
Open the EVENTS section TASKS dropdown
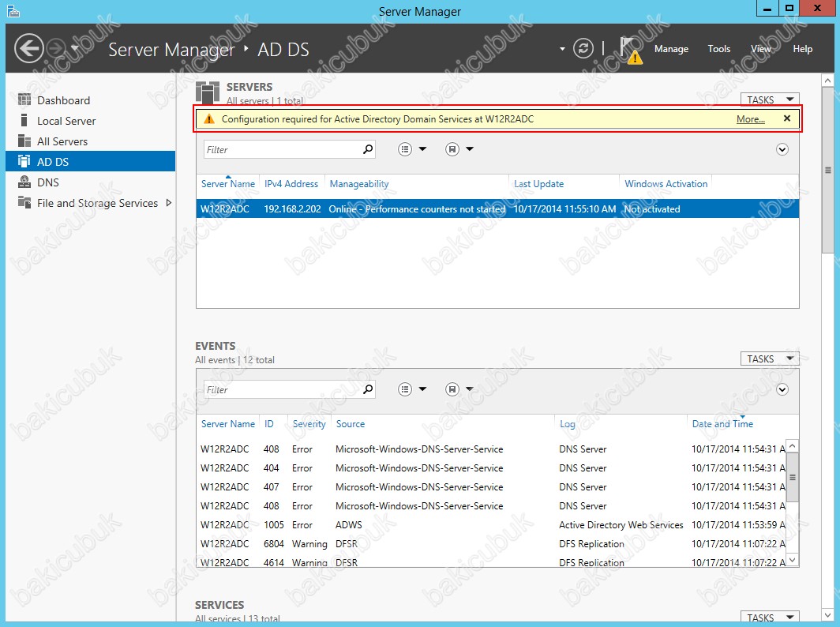coord(770,359)
